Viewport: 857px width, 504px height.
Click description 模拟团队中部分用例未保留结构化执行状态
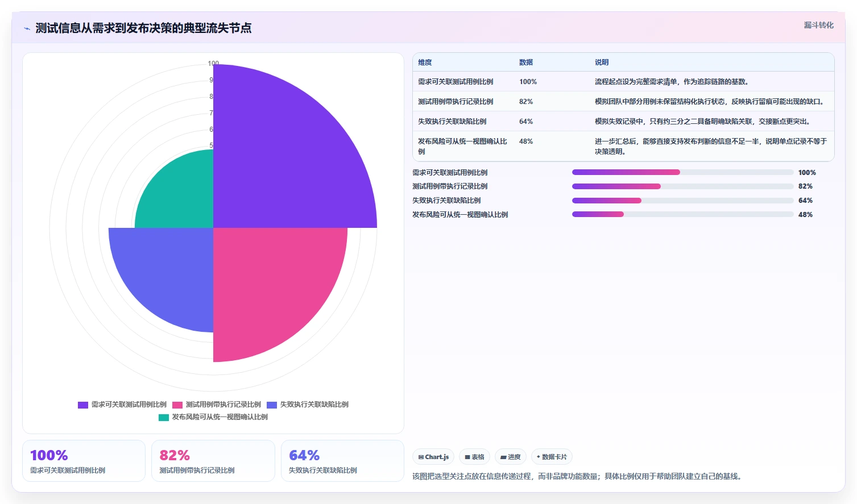pyautogui.click(x=710, y=102)
